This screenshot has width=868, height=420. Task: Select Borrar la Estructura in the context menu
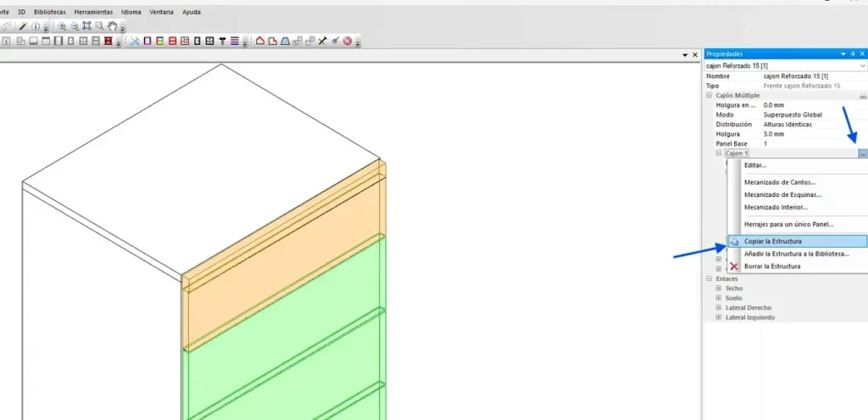(771, 266)
